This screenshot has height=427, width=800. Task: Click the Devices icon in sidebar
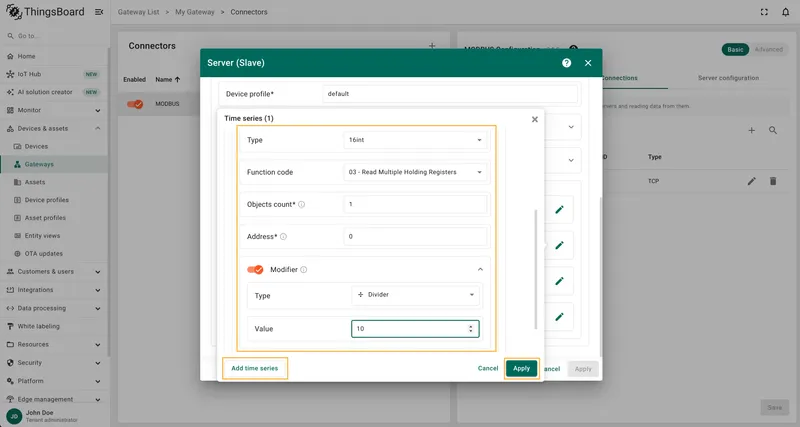17,146
